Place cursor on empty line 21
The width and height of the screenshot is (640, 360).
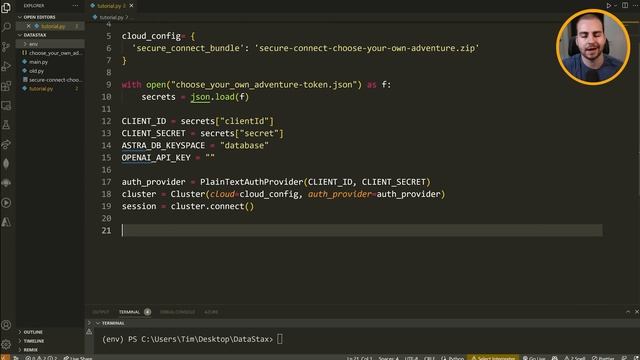tap(362, 231)
